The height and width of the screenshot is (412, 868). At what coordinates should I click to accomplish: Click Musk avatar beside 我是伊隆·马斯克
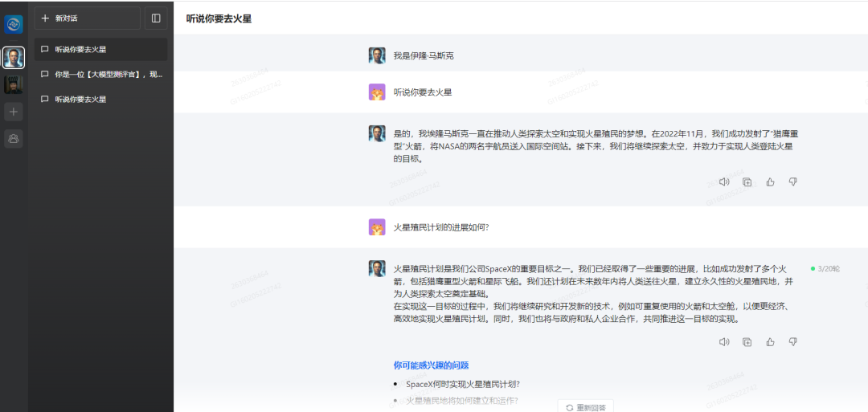tap(377, 55)
